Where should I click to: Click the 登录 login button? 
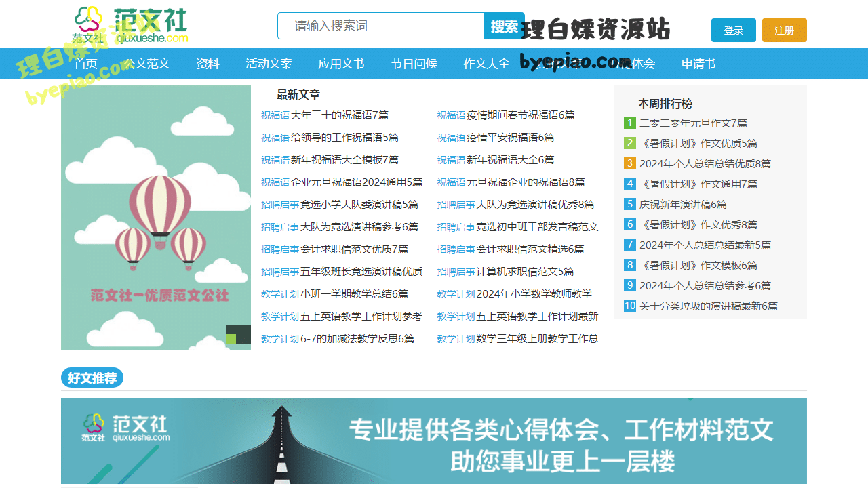pyautogui.click(x=733, y=30)
